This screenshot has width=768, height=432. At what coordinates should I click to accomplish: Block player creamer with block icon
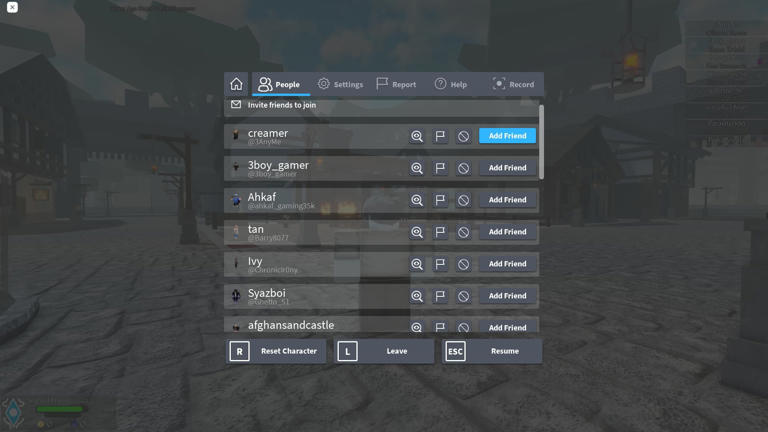tap(463, 136)
